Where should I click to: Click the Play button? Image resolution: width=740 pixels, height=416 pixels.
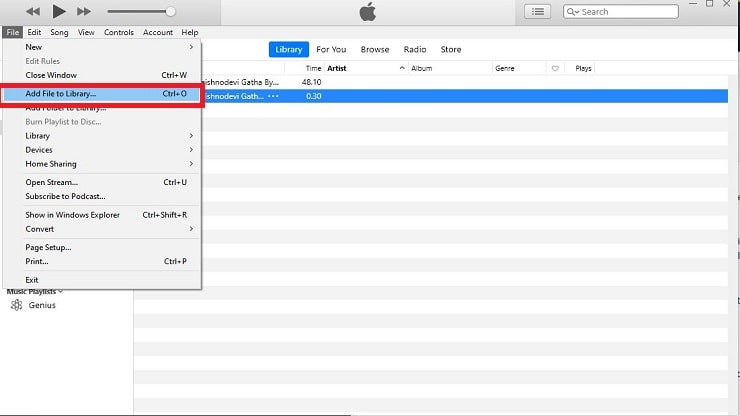59,11
